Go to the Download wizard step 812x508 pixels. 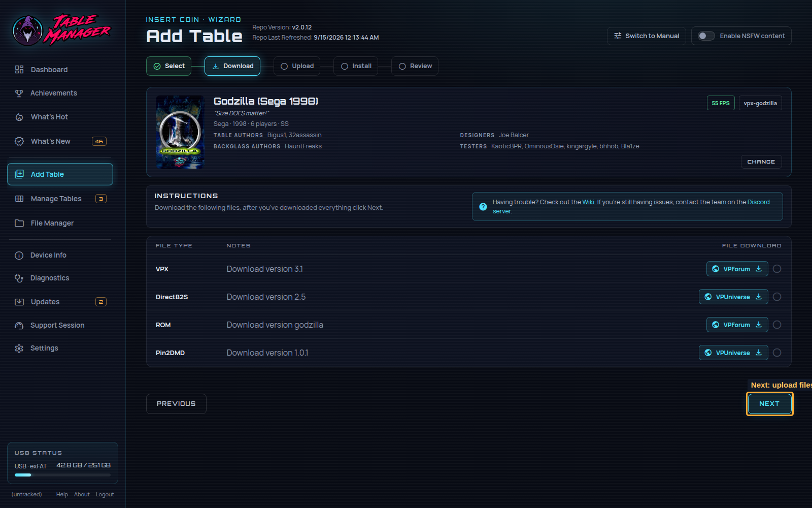pos(232,66)
